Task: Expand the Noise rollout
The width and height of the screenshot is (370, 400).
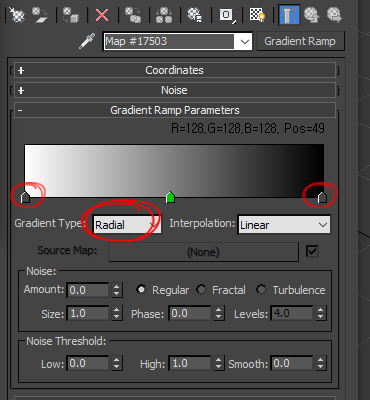Action: pos(175,90)
